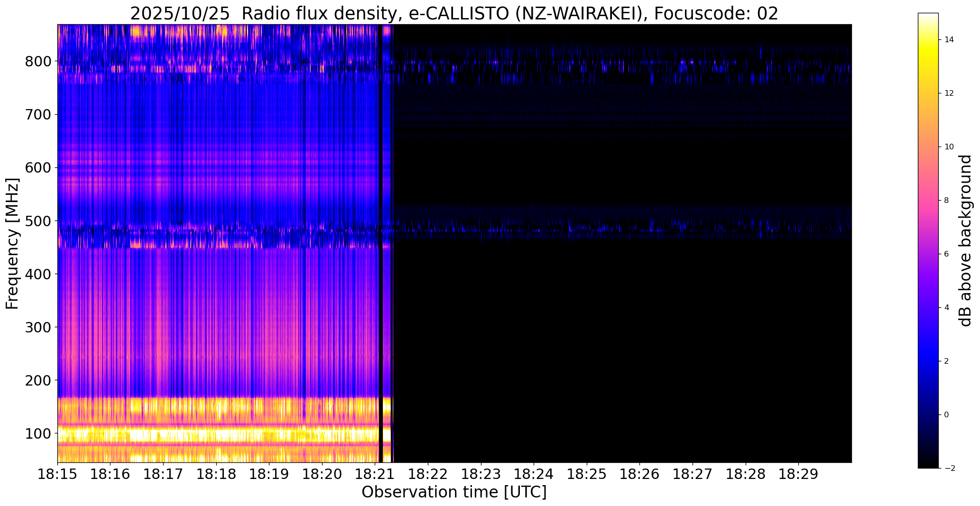980x506 pixels.
Task: Click the colorbar tick label 6
Action: click(947, 254)
